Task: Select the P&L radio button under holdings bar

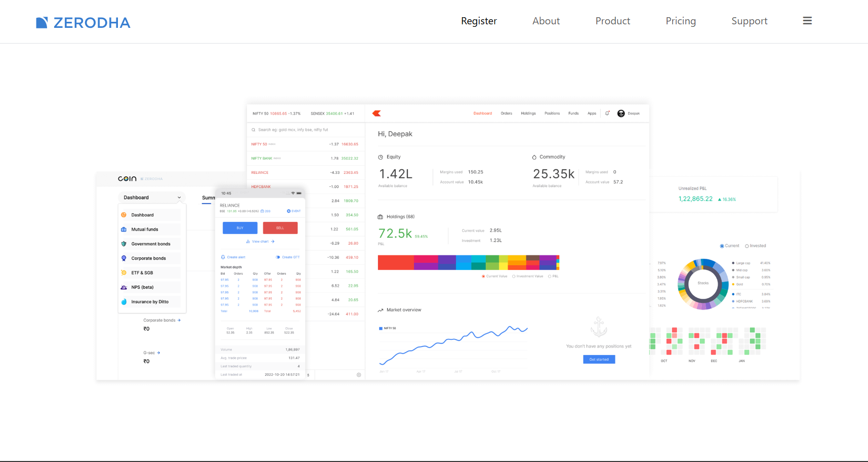Action: pyautogui.click(x=550, y=276)
